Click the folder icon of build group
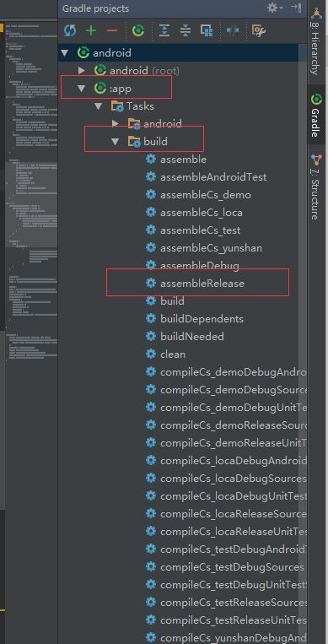This screenshot has height=644, width=328. (x=134, y=142)
